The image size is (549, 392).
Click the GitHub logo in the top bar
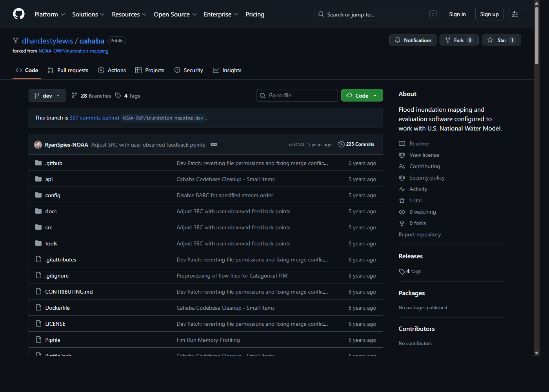18,14
